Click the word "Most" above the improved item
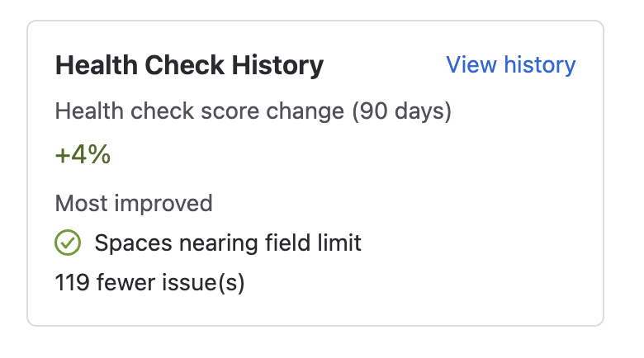 click(83, 203)
